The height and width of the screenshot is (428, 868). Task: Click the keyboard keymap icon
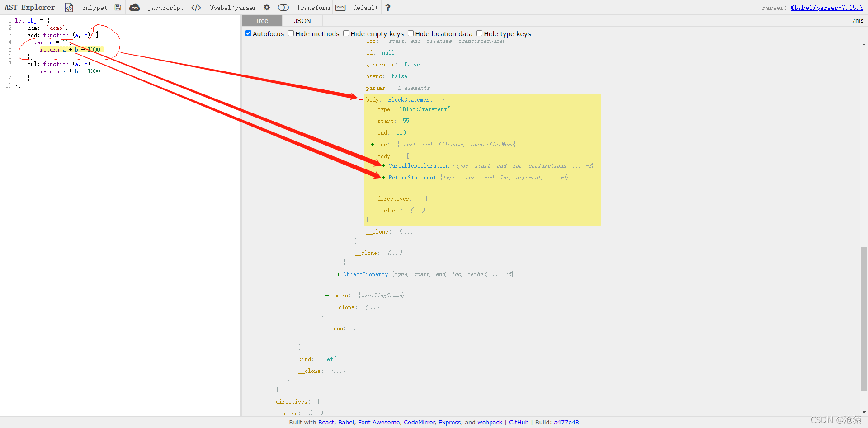341,8
